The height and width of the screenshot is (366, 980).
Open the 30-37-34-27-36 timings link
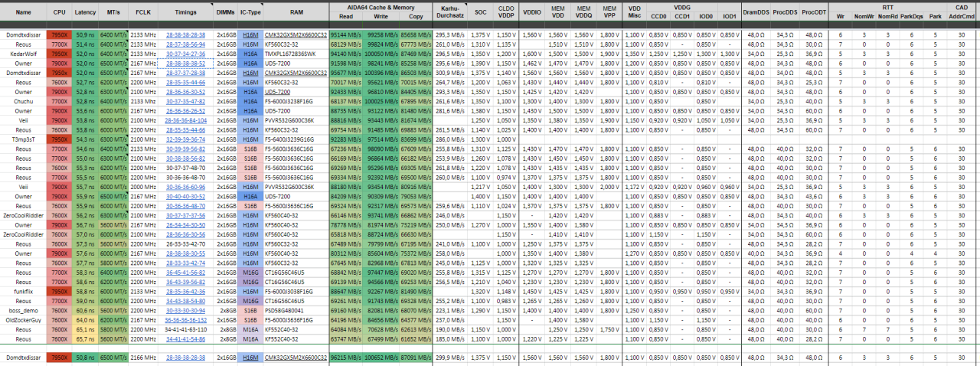pyautogui.click(x=185, y=55)
